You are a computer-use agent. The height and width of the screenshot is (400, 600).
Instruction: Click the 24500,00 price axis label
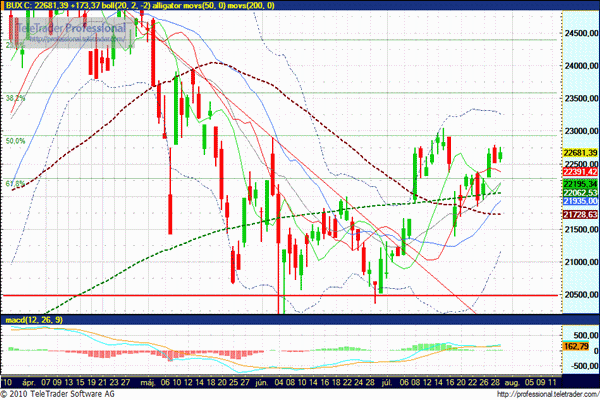[578, 33]
